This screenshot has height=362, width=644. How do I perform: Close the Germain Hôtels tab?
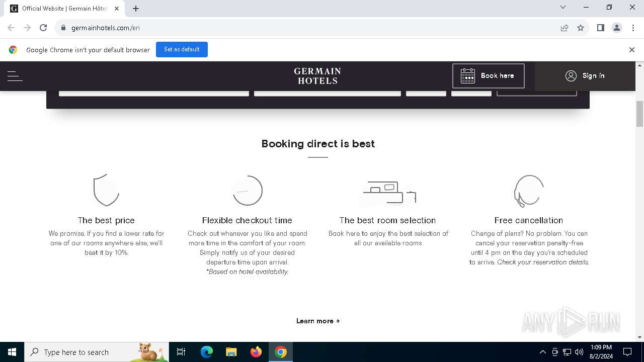pyautogui.click(x=117, y=9)
